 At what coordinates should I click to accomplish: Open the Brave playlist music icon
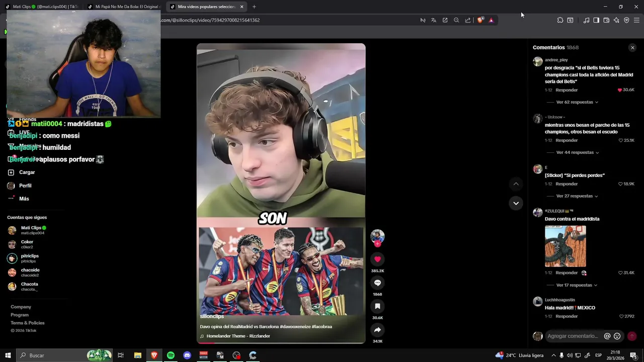(x=586, y=20)
